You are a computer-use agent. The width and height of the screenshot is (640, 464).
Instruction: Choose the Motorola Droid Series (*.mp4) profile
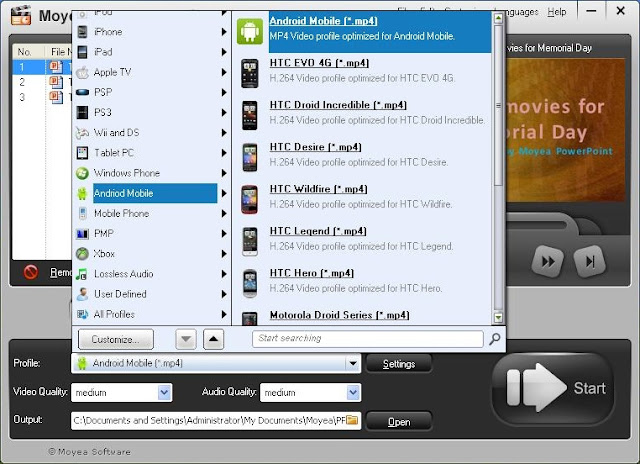(x=340, y=315)
